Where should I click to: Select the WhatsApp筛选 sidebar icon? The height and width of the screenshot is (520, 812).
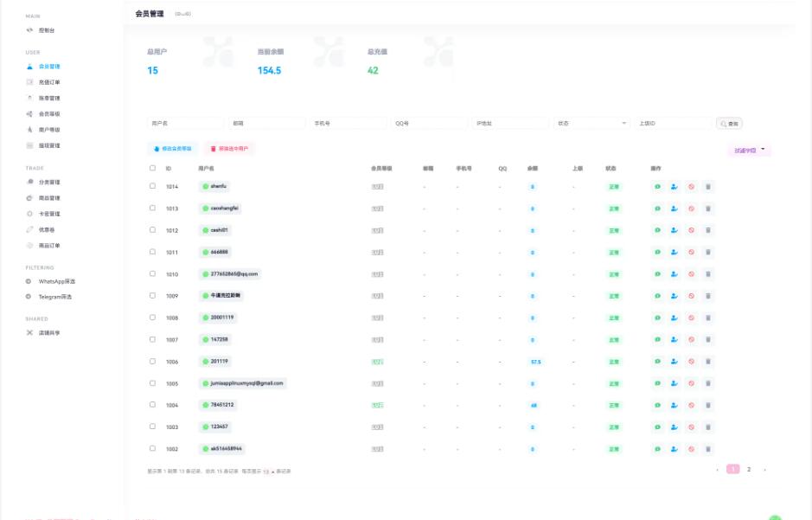click(x=29, y=282)
